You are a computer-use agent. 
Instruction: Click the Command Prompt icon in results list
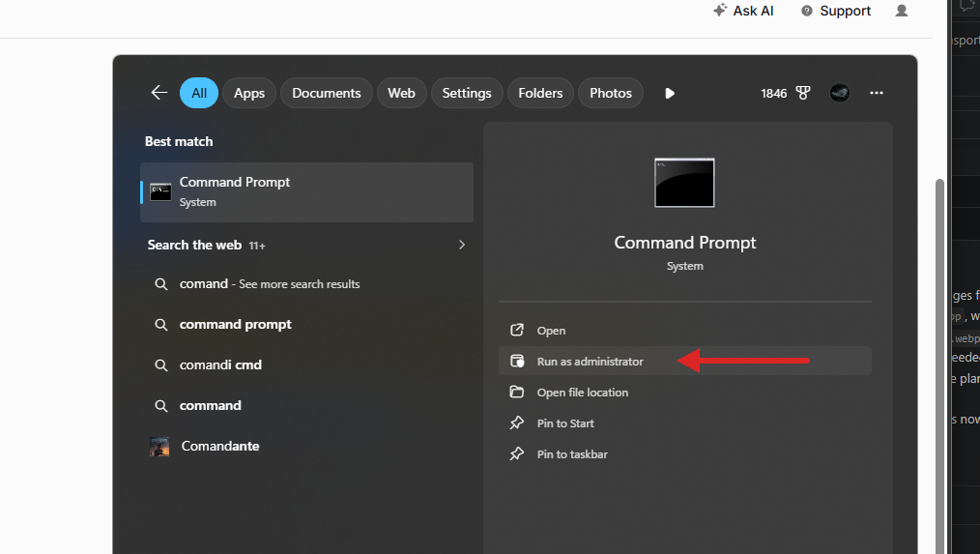click(x=160, y=192)
